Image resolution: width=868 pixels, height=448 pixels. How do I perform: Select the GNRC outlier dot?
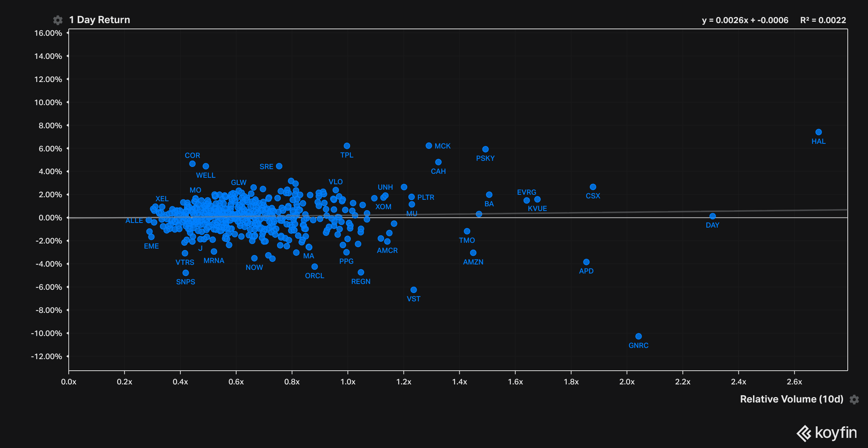pos(638,336)
